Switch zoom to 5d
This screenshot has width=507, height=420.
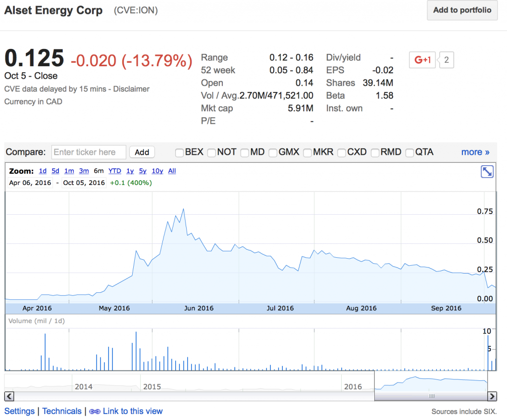[x=55, y=171]
